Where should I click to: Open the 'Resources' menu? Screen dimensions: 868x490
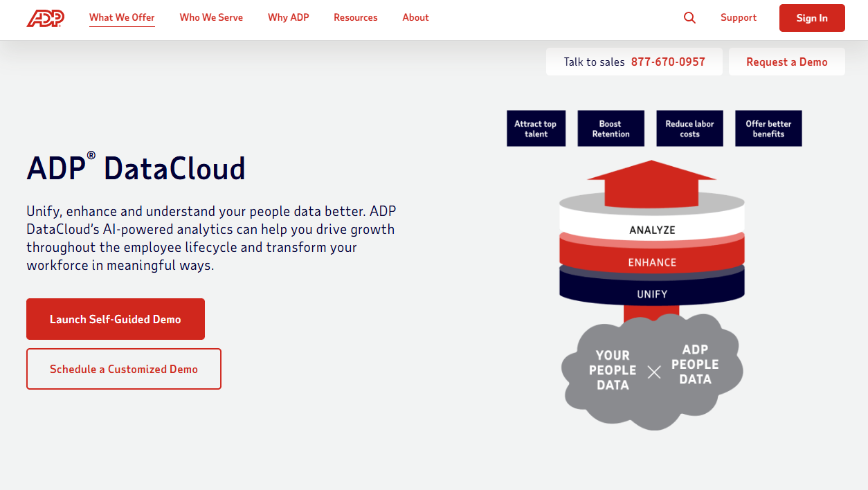click(355, 17)
